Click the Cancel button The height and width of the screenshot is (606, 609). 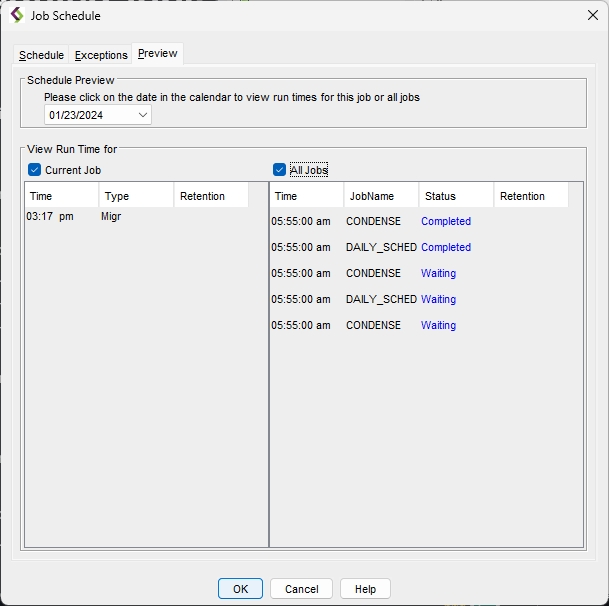[x=301, y=589]
